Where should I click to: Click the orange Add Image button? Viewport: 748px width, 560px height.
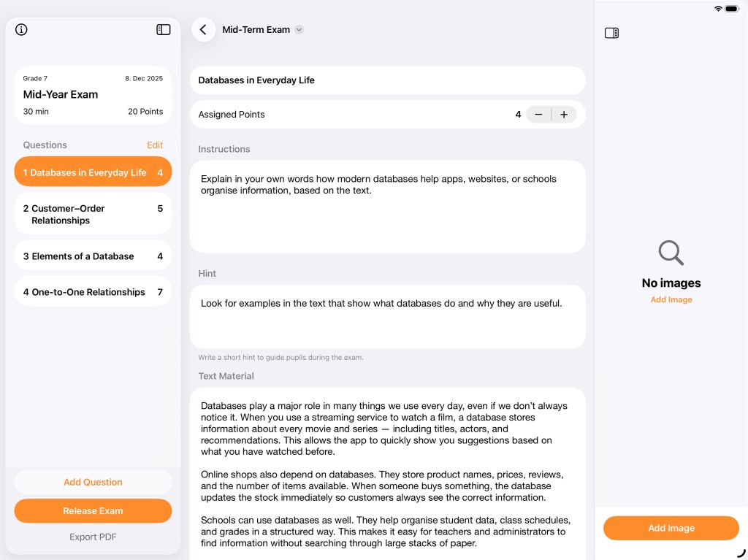pos(671,528)
